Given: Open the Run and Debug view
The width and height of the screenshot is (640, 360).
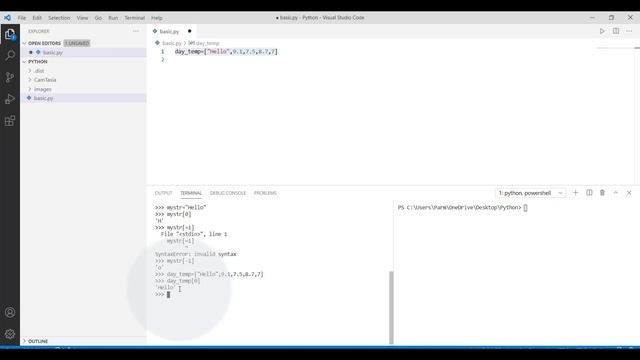Looking at the screenshot, I should pos(10,99).
